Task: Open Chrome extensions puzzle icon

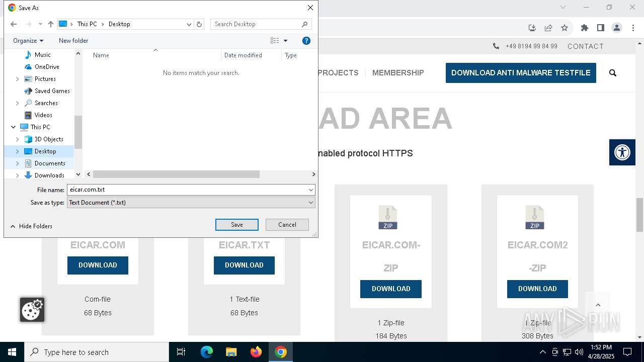Action: point(584,28)
